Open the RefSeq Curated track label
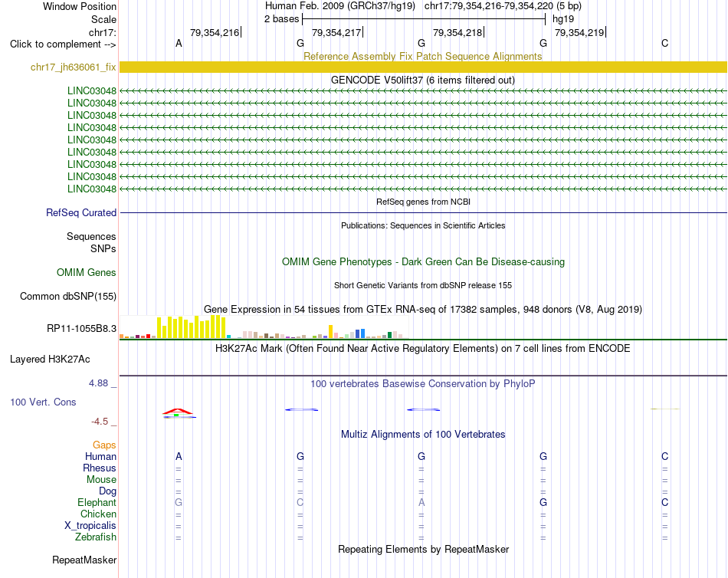The height and width of the screenshot is (578, 728). pyautogui.click(x=80, y=212)
